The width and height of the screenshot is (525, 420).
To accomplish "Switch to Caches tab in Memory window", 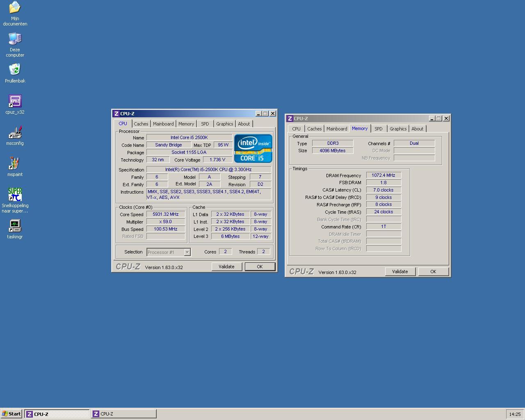I will pyautogui.click(x=314, y=129).
